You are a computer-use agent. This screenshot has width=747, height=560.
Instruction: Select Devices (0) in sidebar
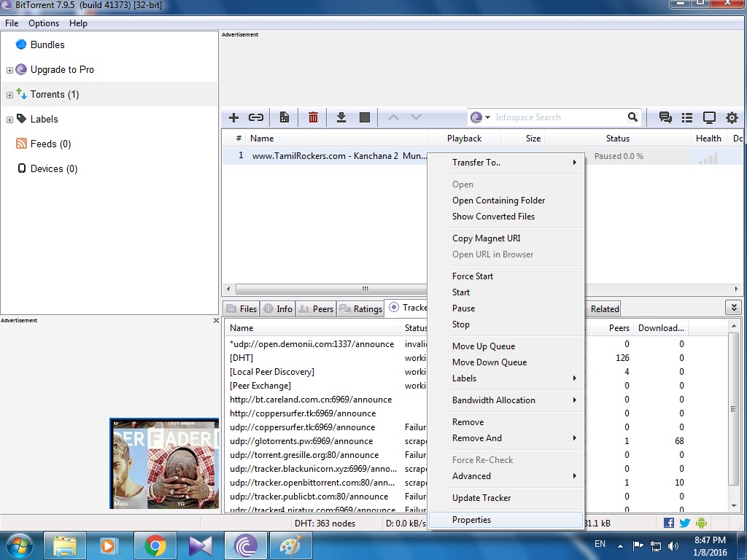coord(53,168)
